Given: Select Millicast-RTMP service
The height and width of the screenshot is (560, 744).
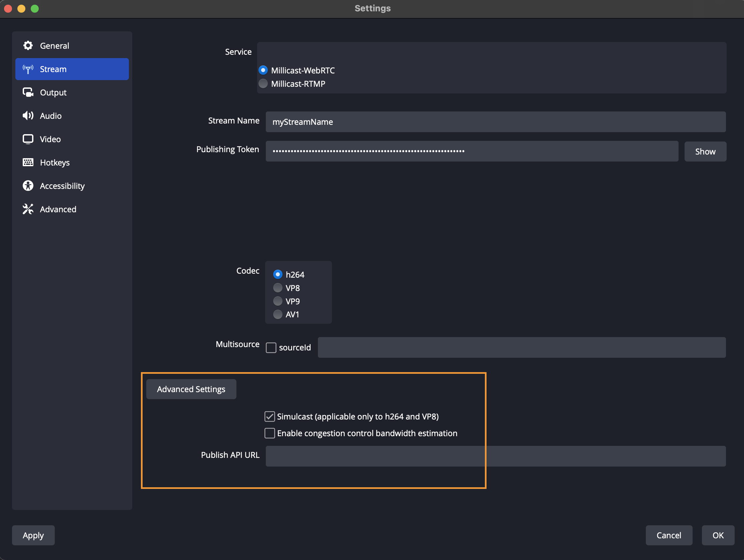Looking at the screenshot, I should pyautogui.click(x=263, y=83).
